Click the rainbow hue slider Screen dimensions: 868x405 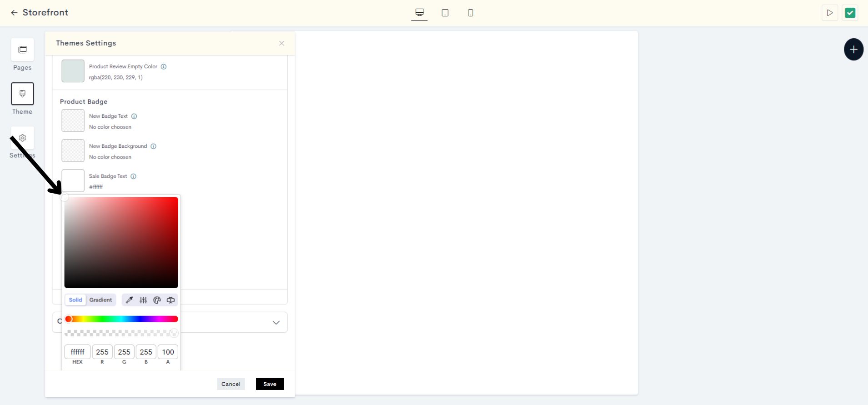(x=121, y=319)
